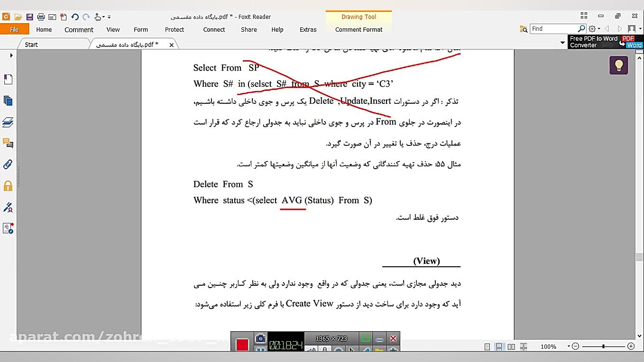Open the Hand tool dropdown arrow
Image resolution: width=644 pixels, height=362 pixels.
(x=103, y=17)
